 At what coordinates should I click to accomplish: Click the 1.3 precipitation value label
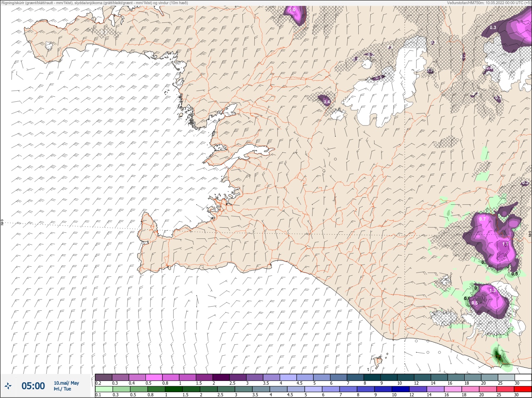[x=493, y=291]
